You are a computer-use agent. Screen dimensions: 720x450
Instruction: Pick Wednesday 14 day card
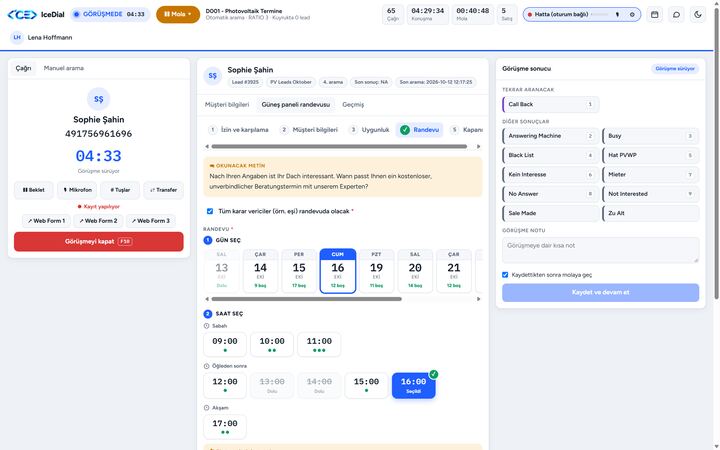click(260, 271)
